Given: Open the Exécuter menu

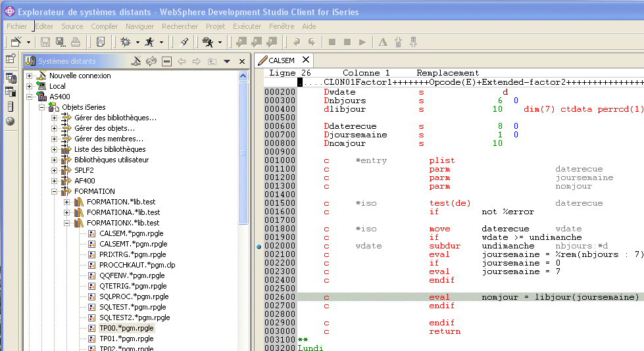Looking at the screenshot, I should [x=247, y=26].
